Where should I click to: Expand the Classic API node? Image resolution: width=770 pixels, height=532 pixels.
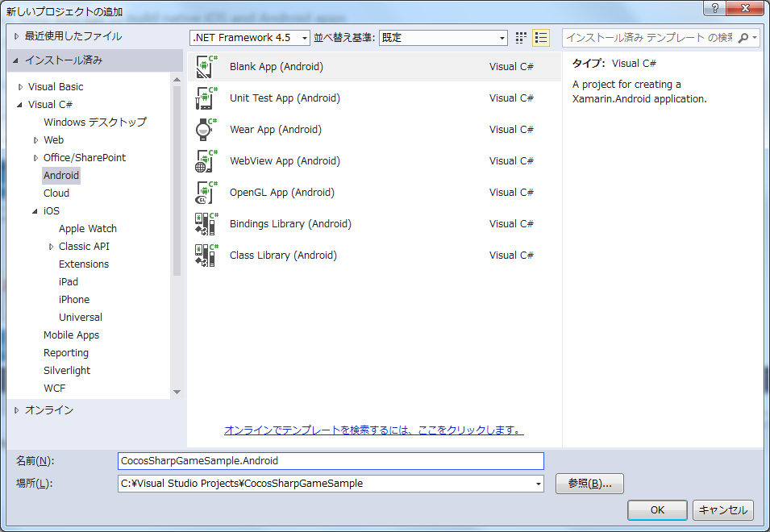click(x=51, y=247)
